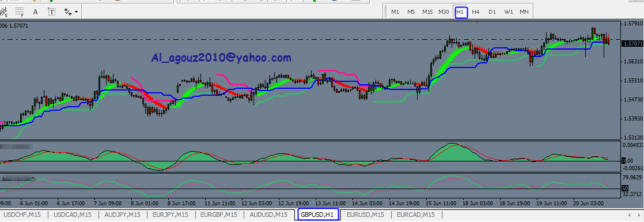The image size is (644, 222).
Task: Switch chart to H4 timeframe
Action: pyautogui.click(x=476, y=12)
